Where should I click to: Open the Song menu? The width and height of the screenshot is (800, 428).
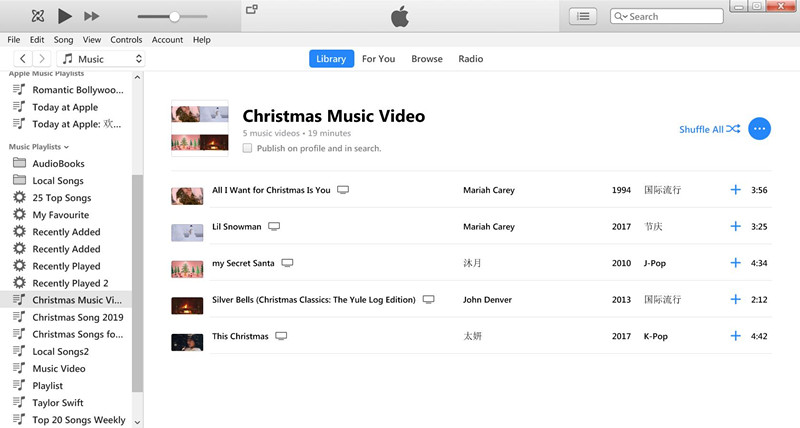click(x=63, y=40)
